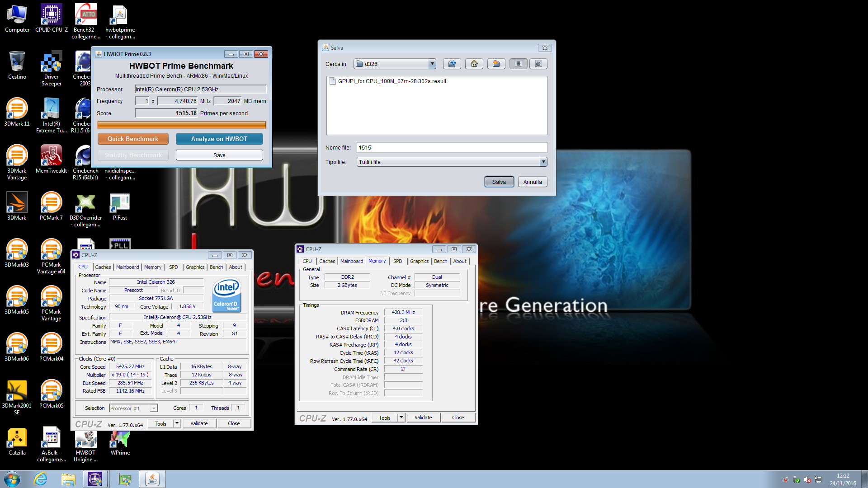This screenshot has height=488, width=868.
Task: Switch to list view in Salva dialog
Action: pos(519,64)
